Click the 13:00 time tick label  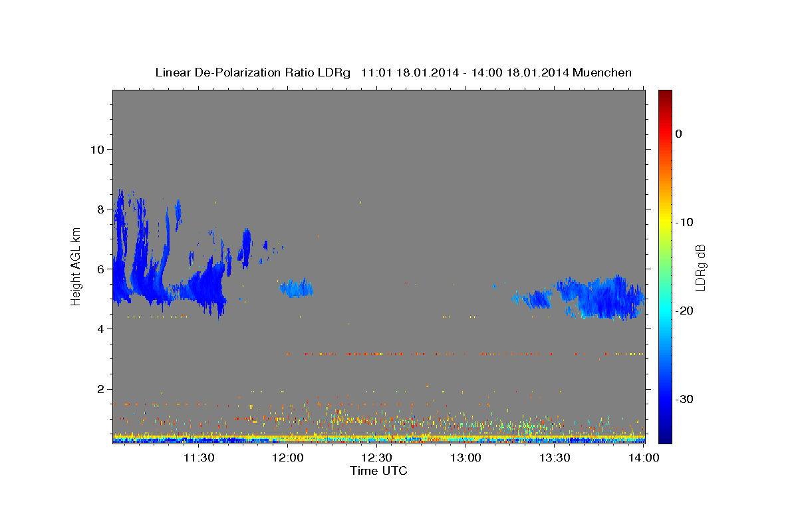tap(466, 458)
